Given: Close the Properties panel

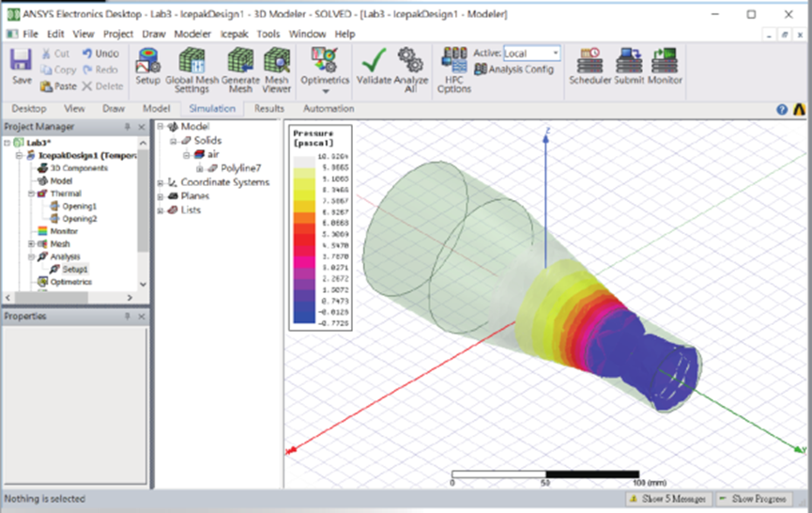Looking at the screenshot, I should coord(142,316).
